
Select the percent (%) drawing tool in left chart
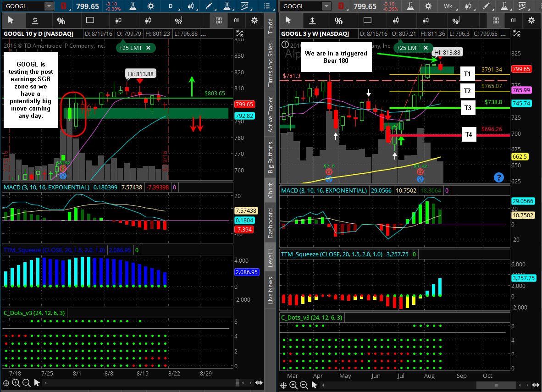(x=61, y=21)
